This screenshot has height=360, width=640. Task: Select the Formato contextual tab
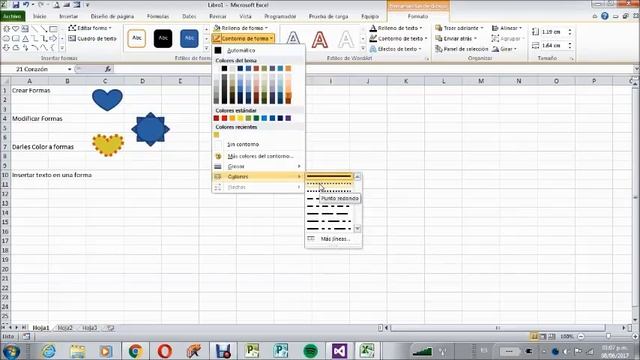(x=418, y=16)
